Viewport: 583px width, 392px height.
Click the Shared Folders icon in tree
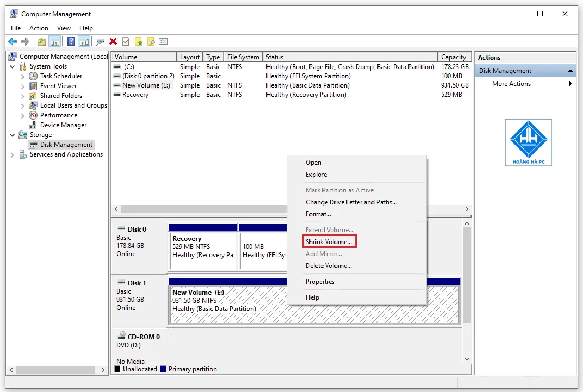pyautogui.click(x=34, y=96)
